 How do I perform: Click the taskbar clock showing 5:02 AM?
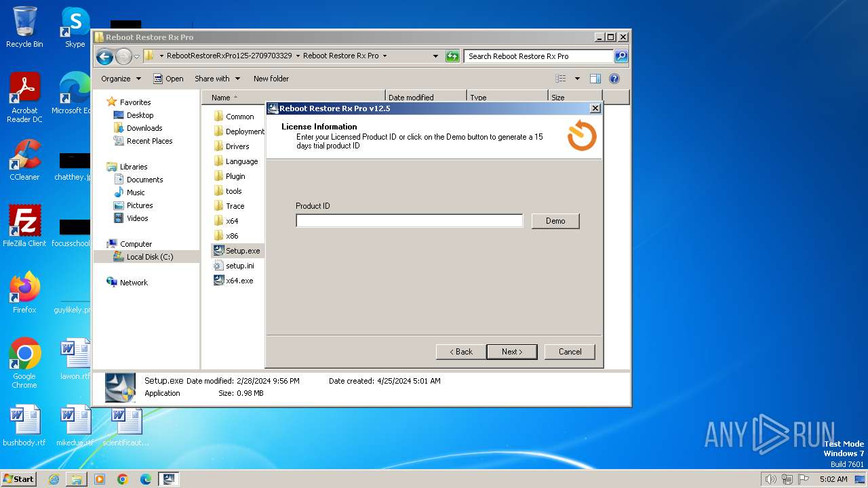click(x=833, y=479)
